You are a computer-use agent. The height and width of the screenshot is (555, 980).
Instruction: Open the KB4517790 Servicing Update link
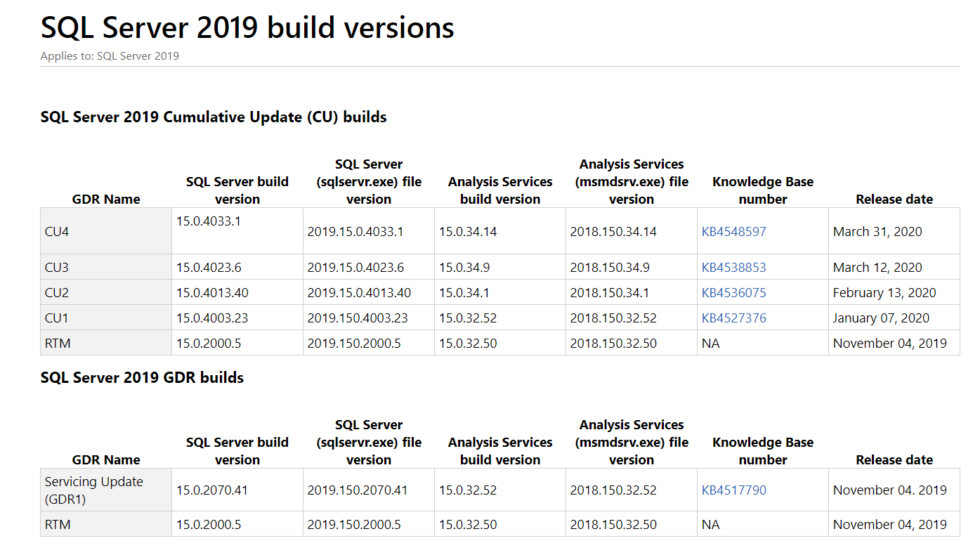click(x=733, y=490)
